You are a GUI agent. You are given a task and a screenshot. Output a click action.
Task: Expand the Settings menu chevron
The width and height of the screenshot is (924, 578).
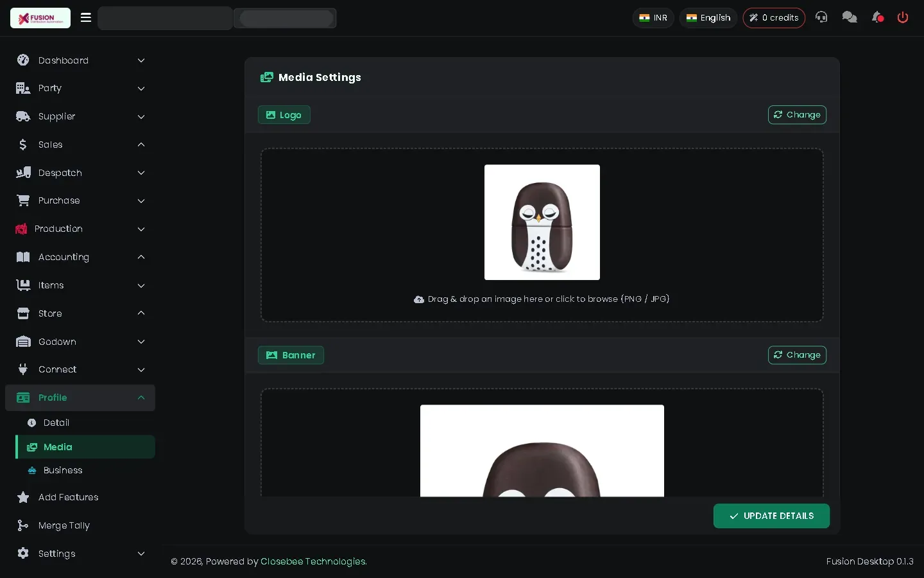tap(141, 554)
